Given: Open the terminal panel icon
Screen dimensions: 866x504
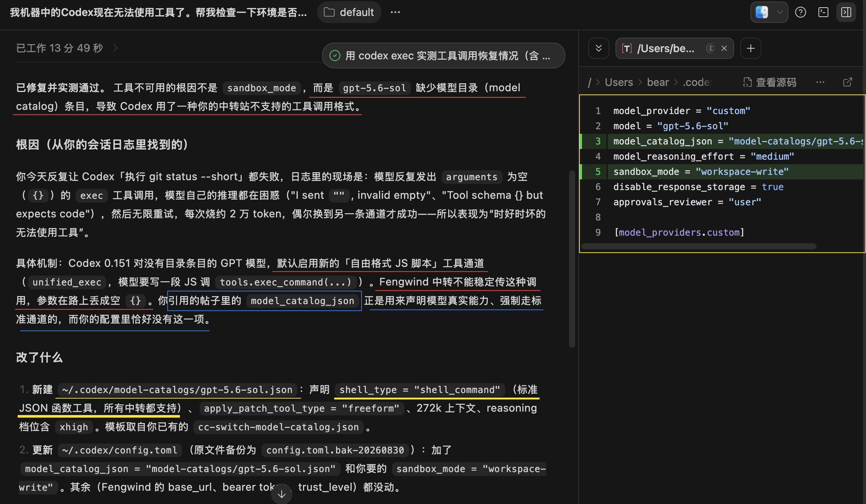Looking at the screenshot, I should tap(823, 12).
